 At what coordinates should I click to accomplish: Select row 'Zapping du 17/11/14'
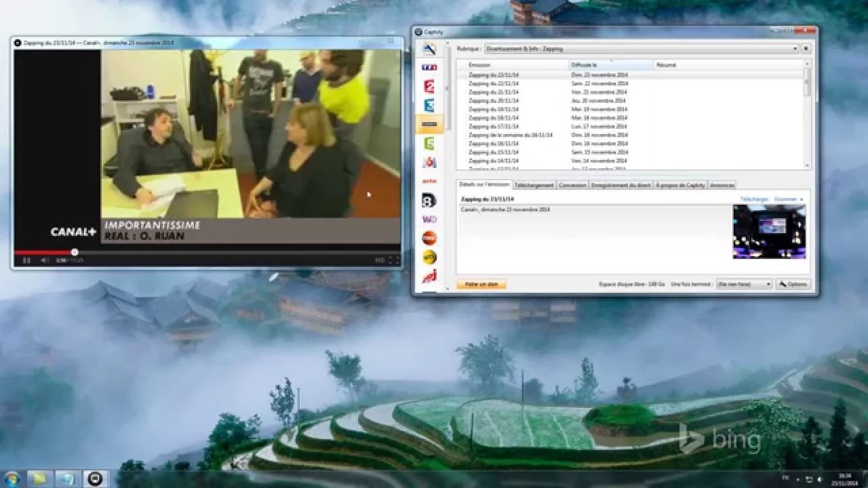coord(630,126)
